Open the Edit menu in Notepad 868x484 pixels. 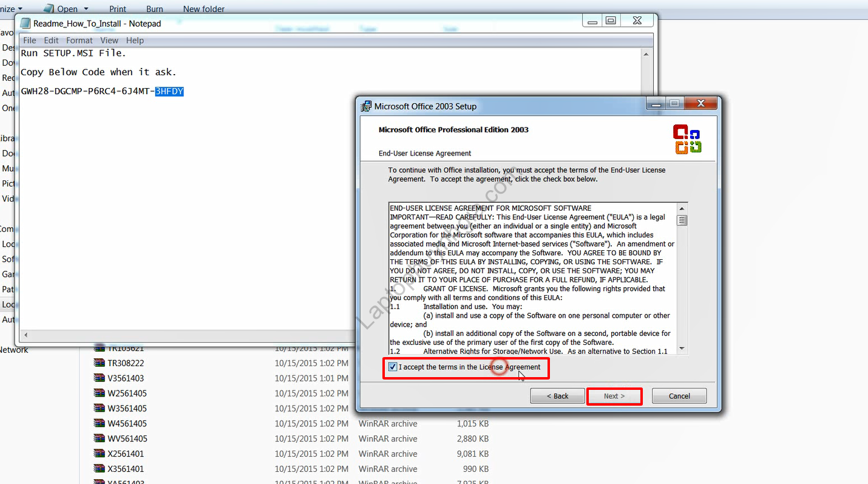click(51, 40)
